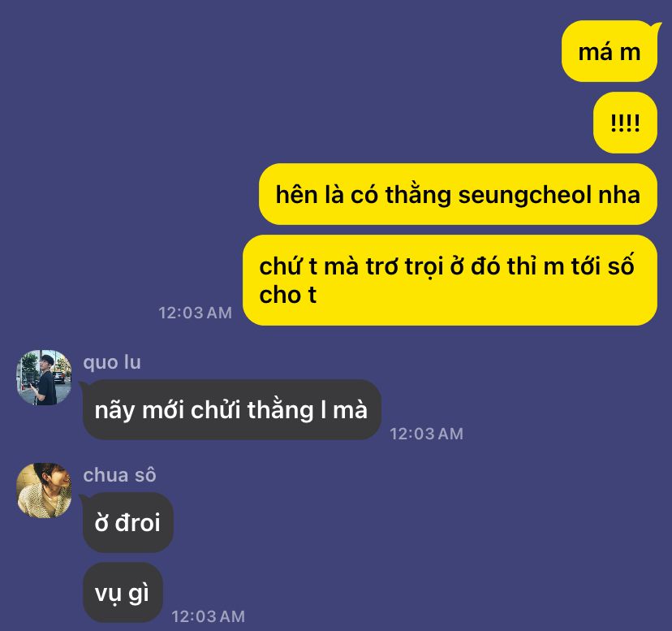Tap the sender name chua sô

[x=119, y=475]
